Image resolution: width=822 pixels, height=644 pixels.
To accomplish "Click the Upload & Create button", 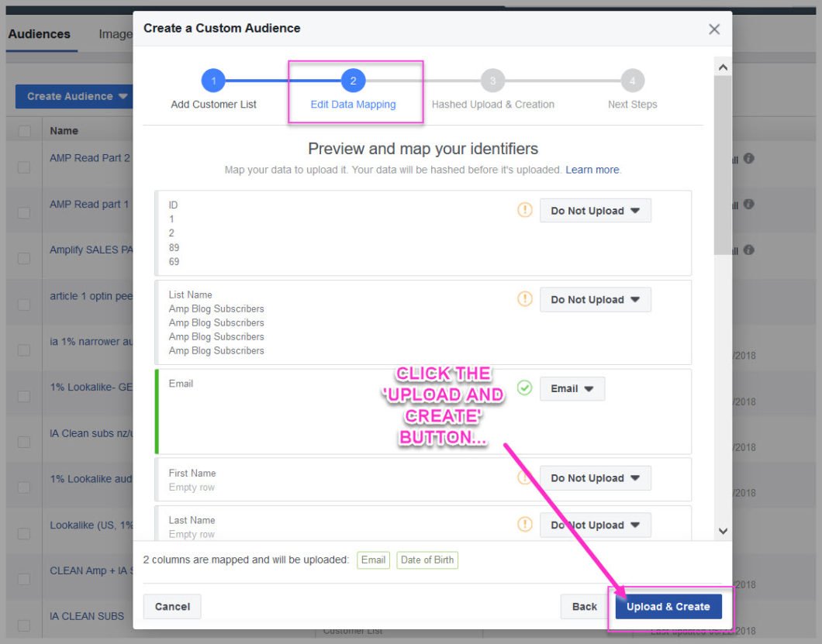I will (668, 606).
